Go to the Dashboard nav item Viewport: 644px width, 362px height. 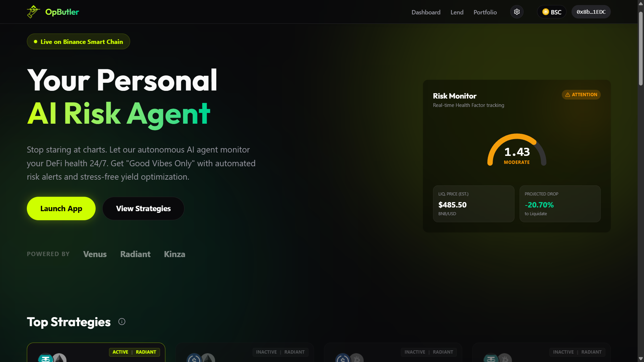[x=426, y=12]
